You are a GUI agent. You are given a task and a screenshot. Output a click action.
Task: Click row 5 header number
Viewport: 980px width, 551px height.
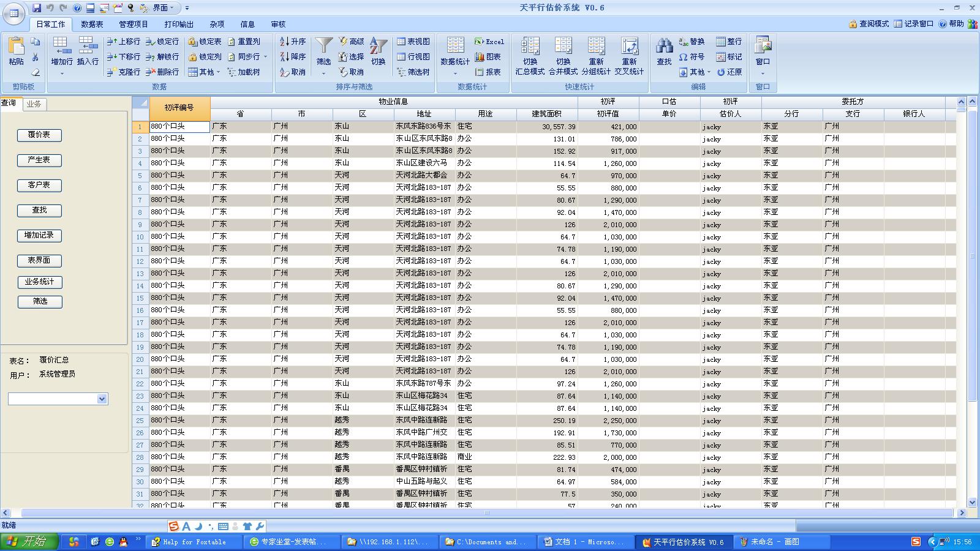pos(140,176)
